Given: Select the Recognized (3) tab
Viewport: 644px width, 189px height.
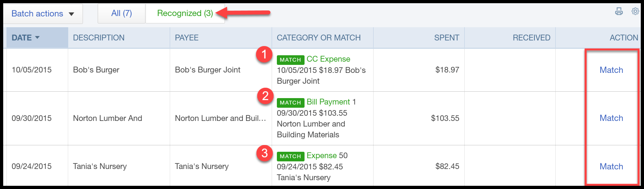Looking at the screenshot, I should click(x=185, y=13).
